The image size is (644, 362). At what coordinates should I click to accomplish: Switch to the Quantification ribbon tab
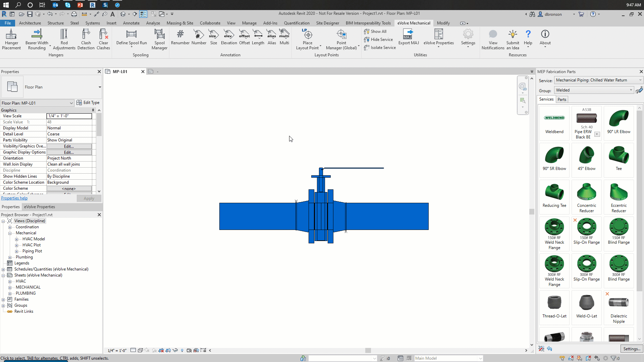[x=297, y=23]
